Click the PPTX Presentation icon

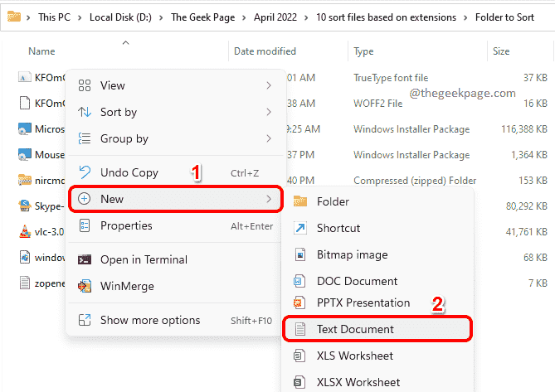(x=299, y=303)
